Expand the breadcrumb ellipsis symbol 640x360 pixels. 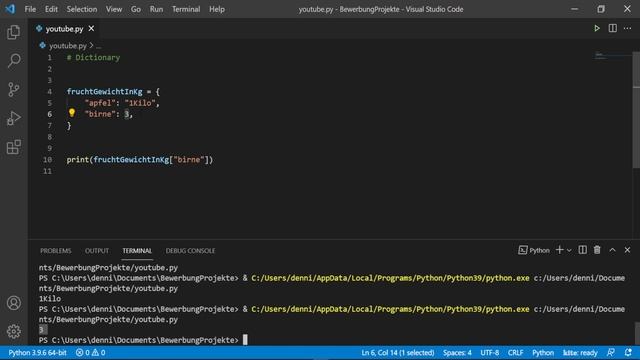click(x=99, y=46)
